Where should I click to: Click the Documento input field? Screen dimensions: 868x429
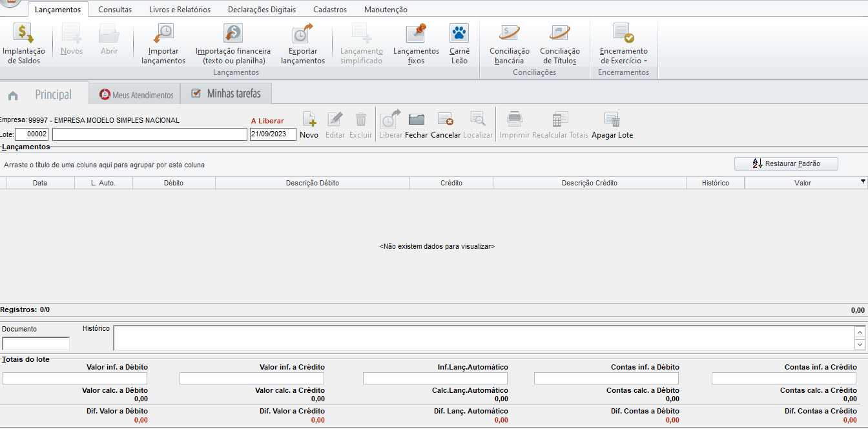pyautogui.click(x=36, y=344)
